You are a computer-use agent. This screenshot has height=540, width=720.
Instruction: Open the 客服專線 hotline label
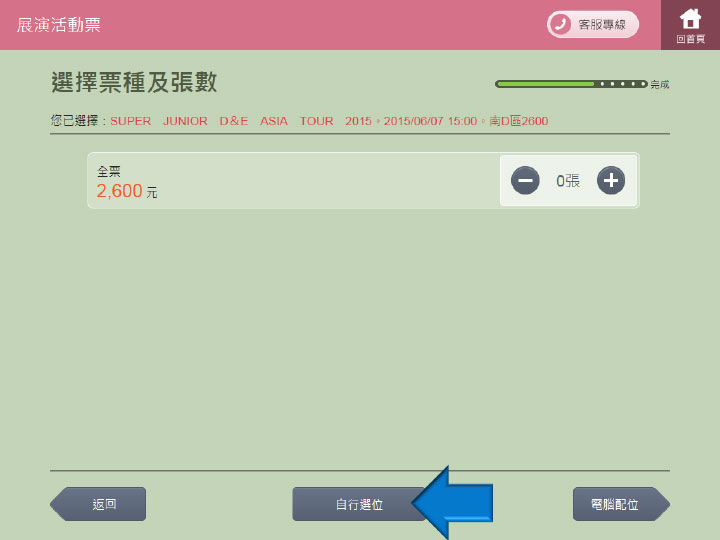click(x=602, y=24)
